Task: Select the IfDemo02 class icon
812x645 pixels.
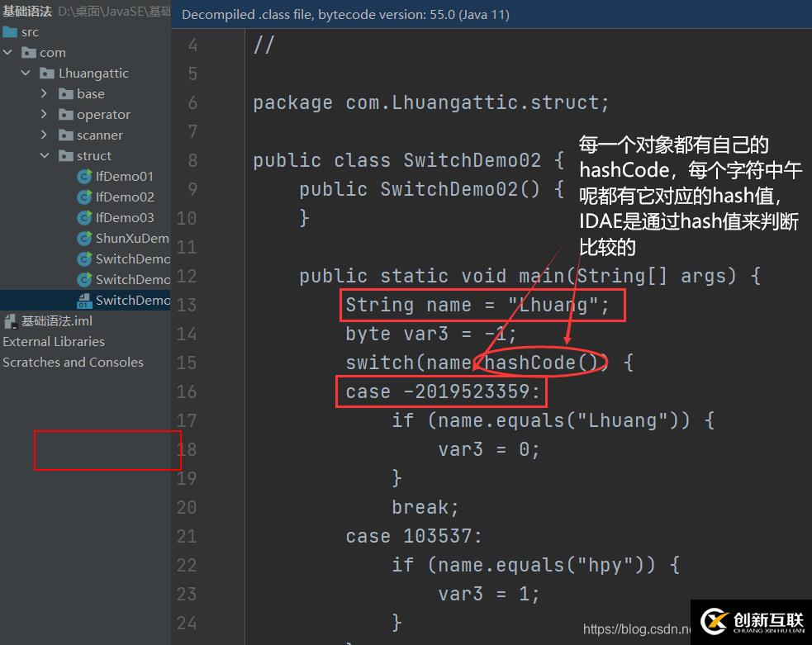Action: (85, 197)
